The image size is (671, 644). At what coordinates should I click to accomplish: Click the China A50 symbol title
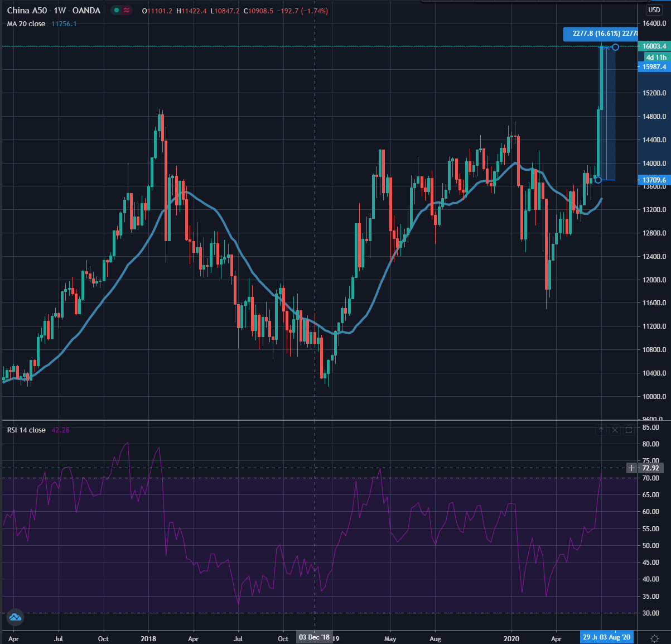[x=27, y=11]
